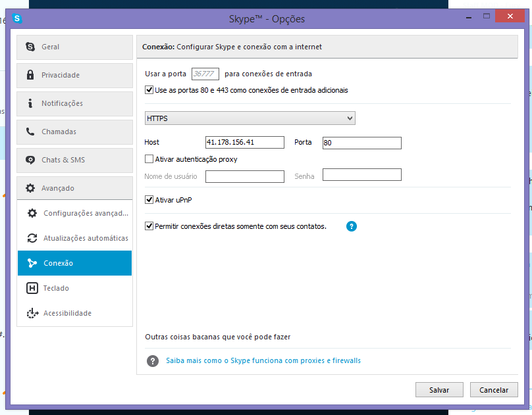Click the Skype logo in title bar
Image resolution: width=532 pixels, height=415 pixels.
(x=17, y=18)
